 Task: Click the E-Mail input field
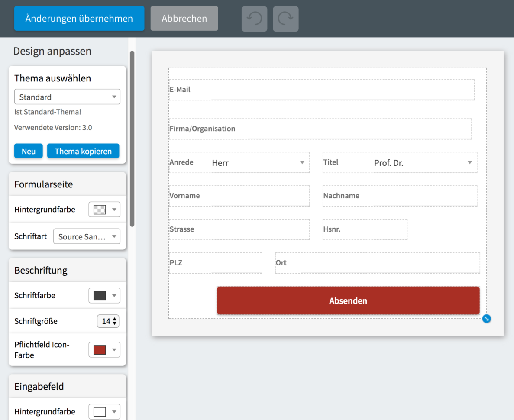click(x=321, y=90)
